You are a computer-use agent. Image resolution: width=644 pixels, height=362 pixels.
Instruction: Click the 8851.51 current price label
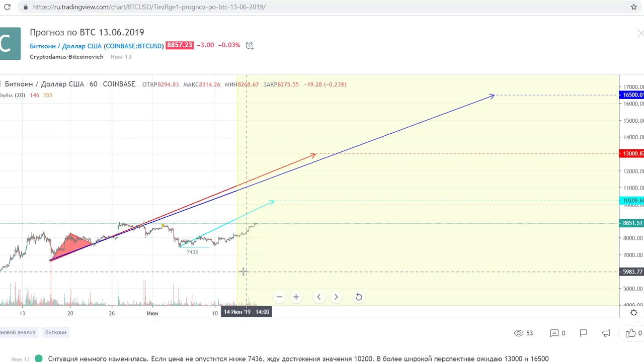click(631, 223)
